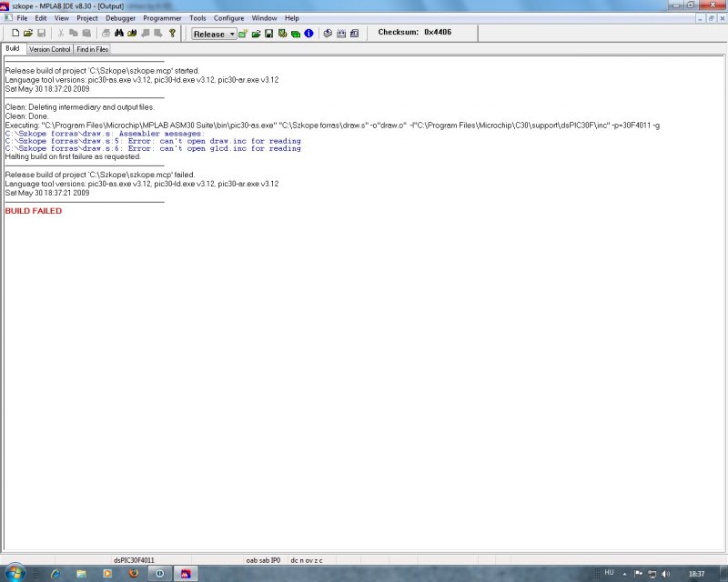Viewport: 728px width, 582px height.
Task: Click the 'dc n ov z c' status entry
Action: pos(307,560)
